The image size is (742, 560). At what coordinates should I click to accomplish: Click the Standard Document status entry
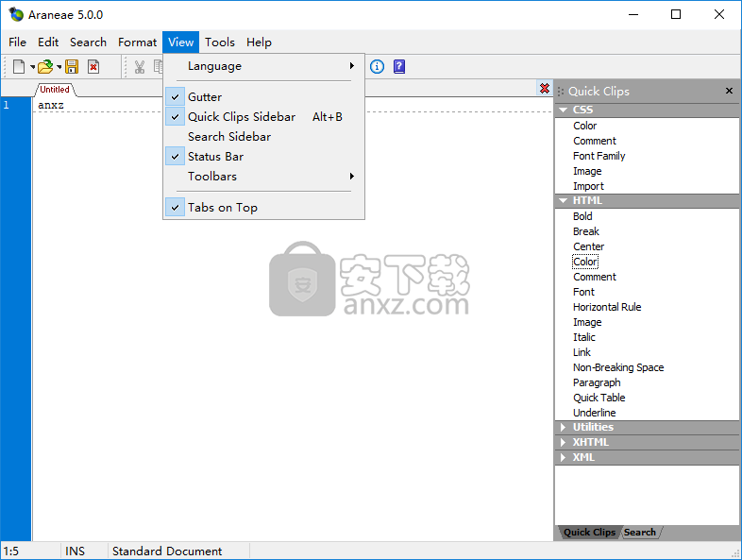pyautogui.click(x=167, y=551)
